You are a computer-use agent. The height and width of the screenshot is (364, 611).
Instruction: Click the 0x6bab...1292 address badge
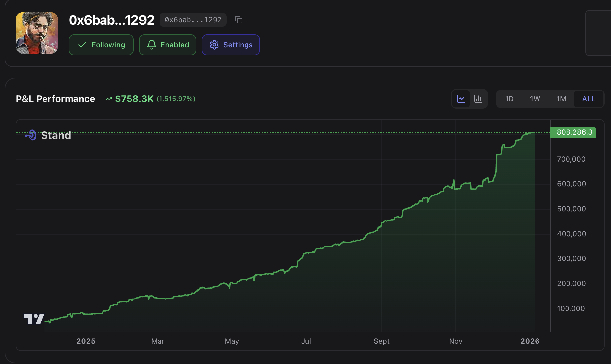(193, 20)
